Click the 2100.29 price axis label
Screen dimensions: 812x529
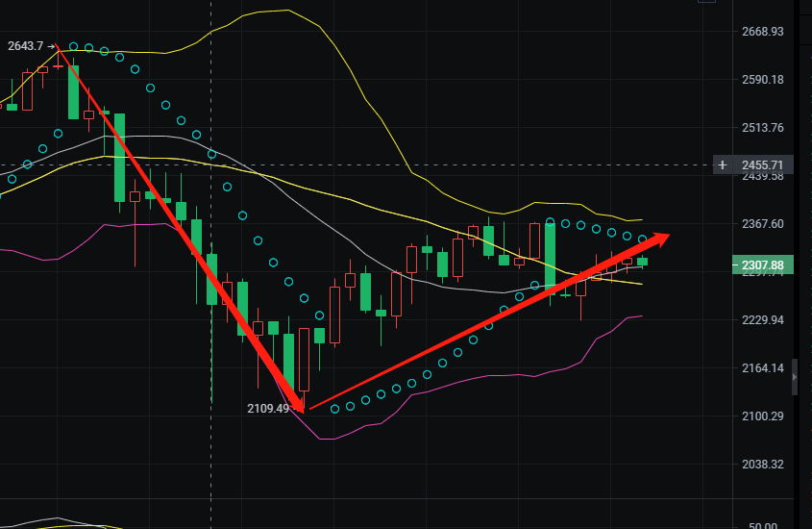[x=762, y=416]
